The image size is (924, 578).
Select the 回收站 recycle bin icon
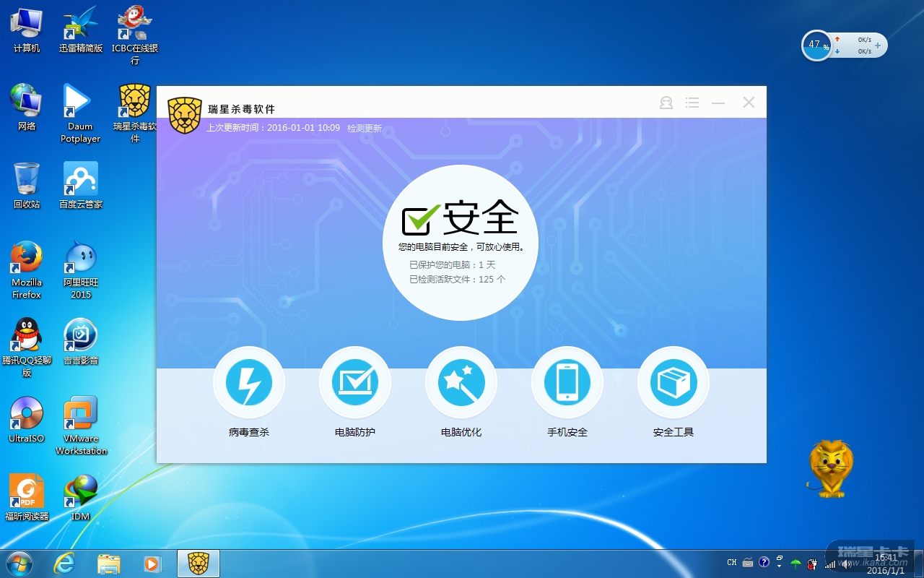click(27, 186)
